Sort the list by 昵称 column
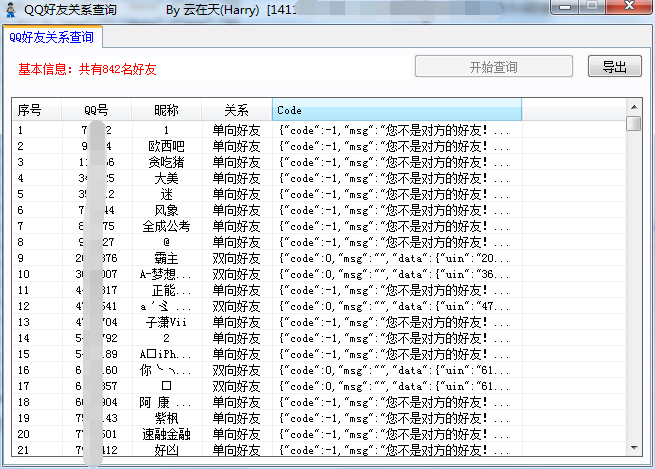The height and width of the screenshot is (469, 655). pos(166,110)
